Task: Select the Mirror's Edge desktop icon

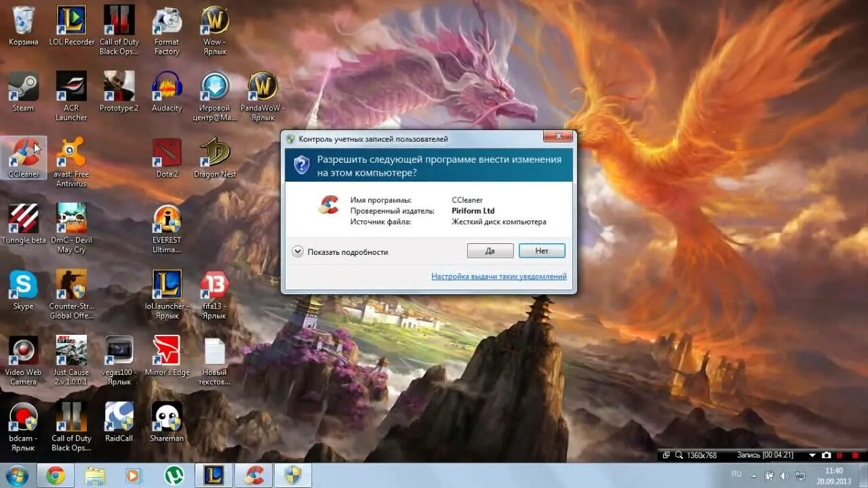Action: [167, 356]
